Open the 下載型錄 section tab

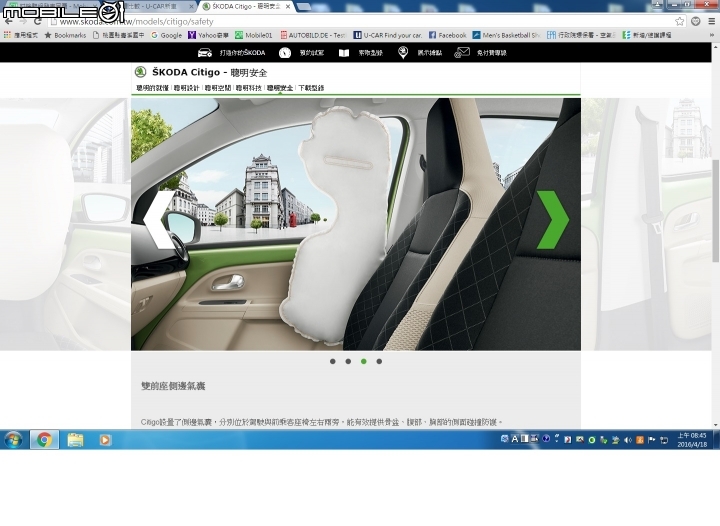[311, 88]
